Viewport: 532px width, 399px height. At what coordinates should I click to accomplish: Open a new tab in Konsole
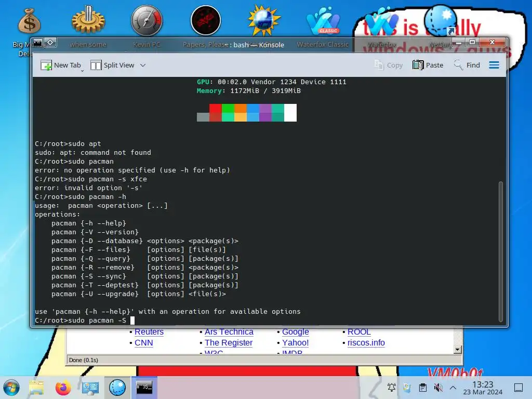(x=61, y=65)
